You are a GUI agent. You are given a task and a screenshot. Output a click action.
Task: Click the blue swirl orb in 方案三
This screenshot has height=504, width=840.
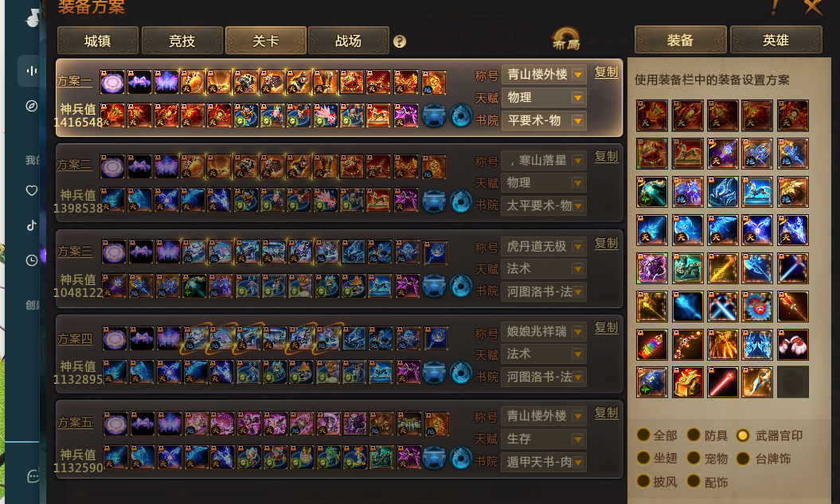[461, 287]
